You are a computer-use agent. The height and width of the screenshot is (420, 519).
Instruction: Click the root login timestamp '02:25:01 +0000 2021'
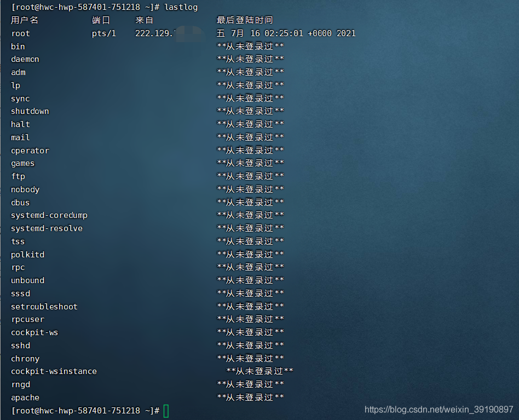310,33
